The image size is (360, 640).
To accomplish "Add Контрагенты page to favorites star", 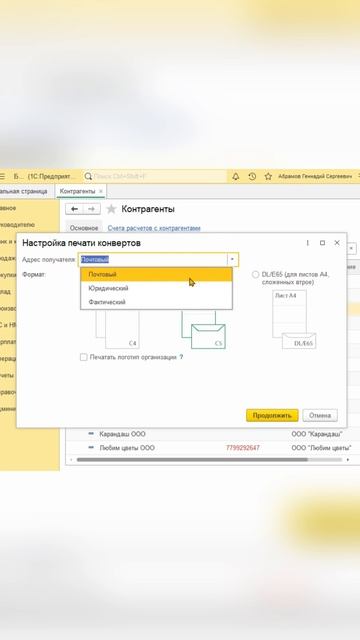I will [111, 209].
